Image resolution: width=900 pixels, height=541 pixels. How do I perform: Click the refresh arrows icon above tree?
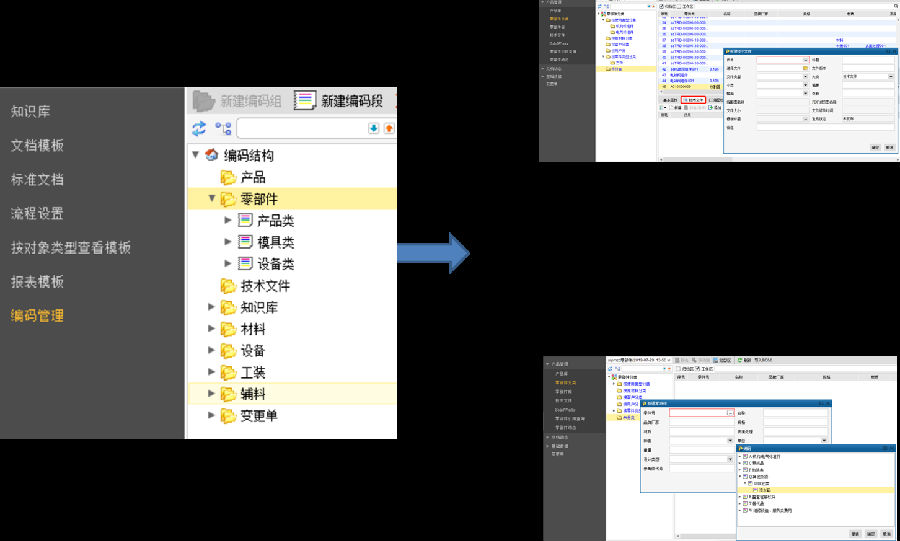click(199, 129)
